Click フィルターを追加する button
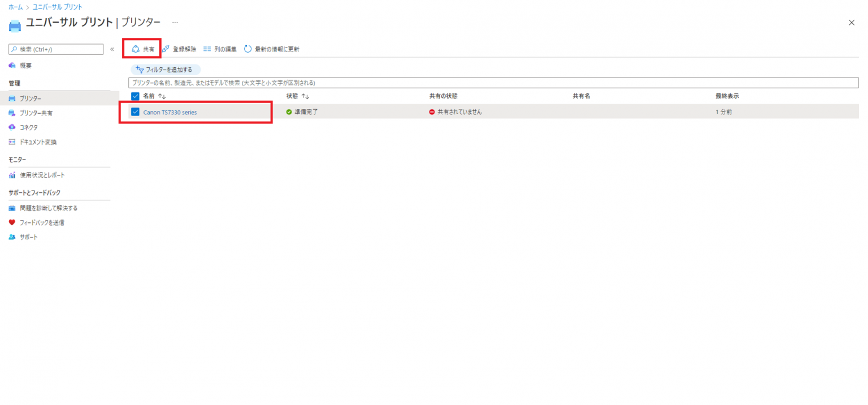The width and height of the screenshot is (868, 405). pos(165,70)
